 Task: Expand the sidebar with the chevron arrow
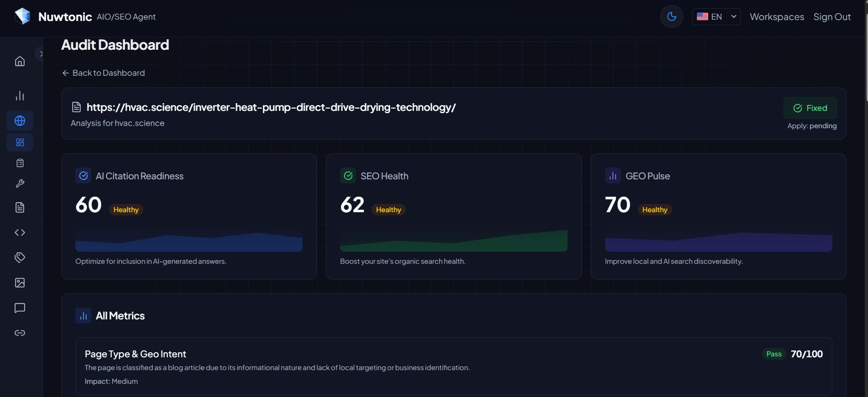(41, 54)
